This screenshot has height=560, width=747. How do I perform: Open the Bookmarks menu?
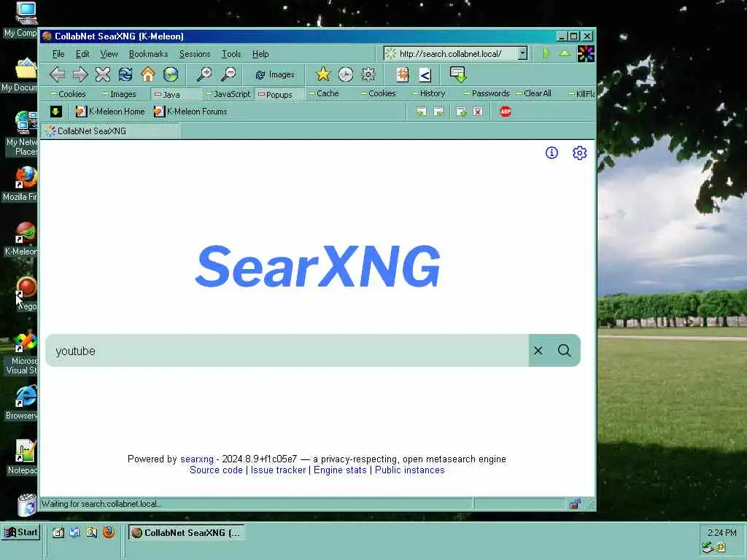coord(148,54)
